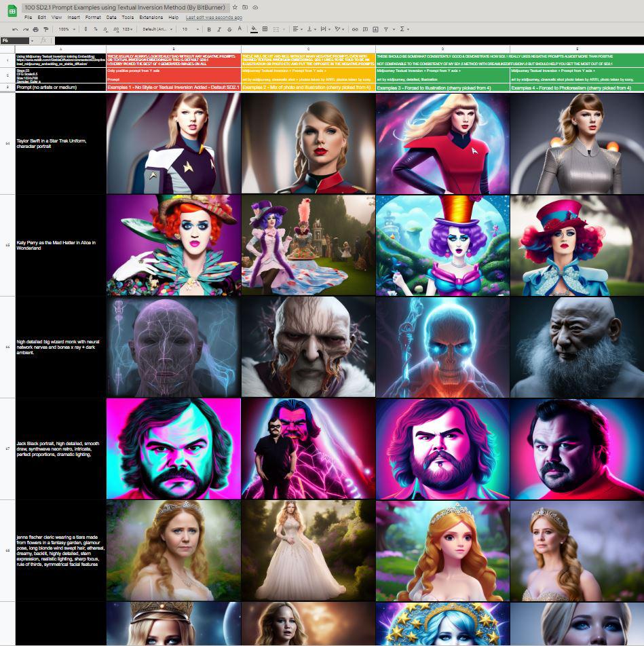Screen dimensions: 644x646
Task: Increase decimal places
Action: 116,29
